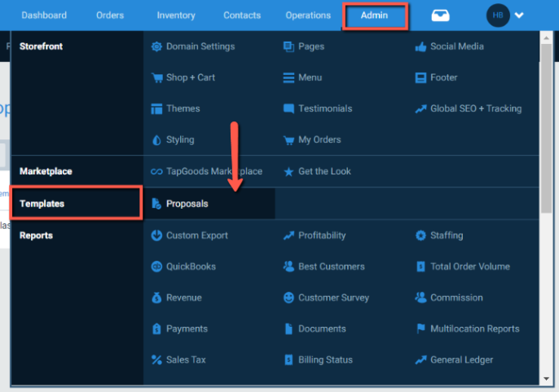The width and height of the screenshot is (559, 392).
Task: Open the inbox tray icon
Action: click(x=440, y=15)
